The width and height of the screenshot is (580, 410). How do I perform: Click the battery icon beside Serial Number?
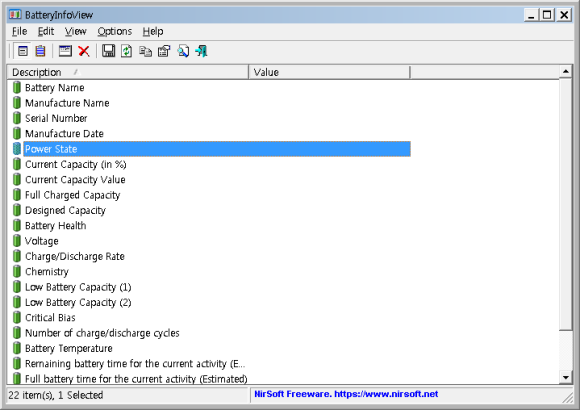(x=17, y=118)
